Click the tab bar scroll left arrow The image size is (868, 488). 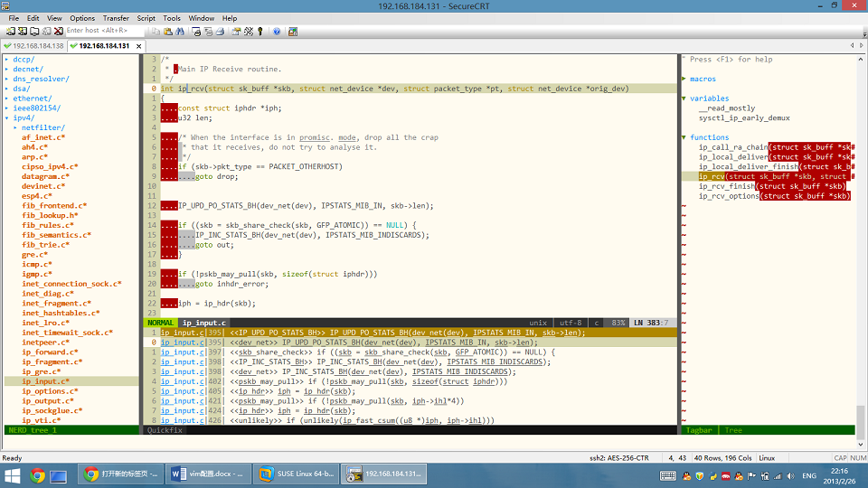pyautogui.click(x=852, y=45)
